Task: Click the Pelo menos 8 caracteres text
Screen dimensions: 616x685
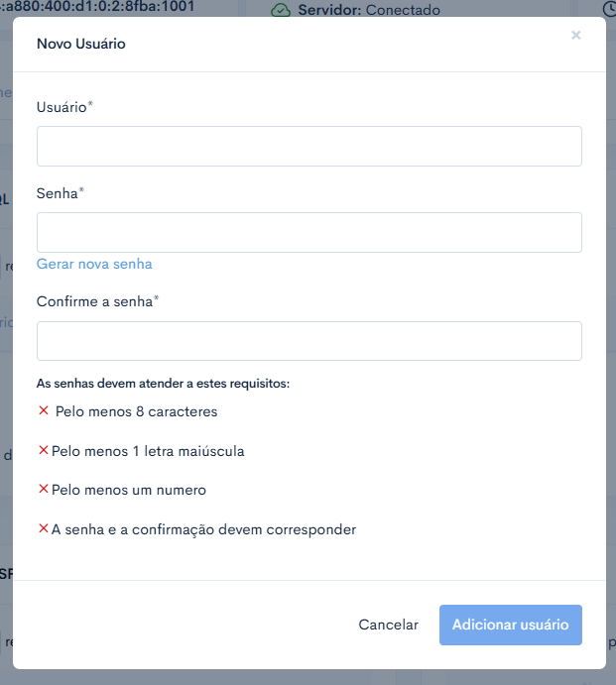Action: (137, 411)
